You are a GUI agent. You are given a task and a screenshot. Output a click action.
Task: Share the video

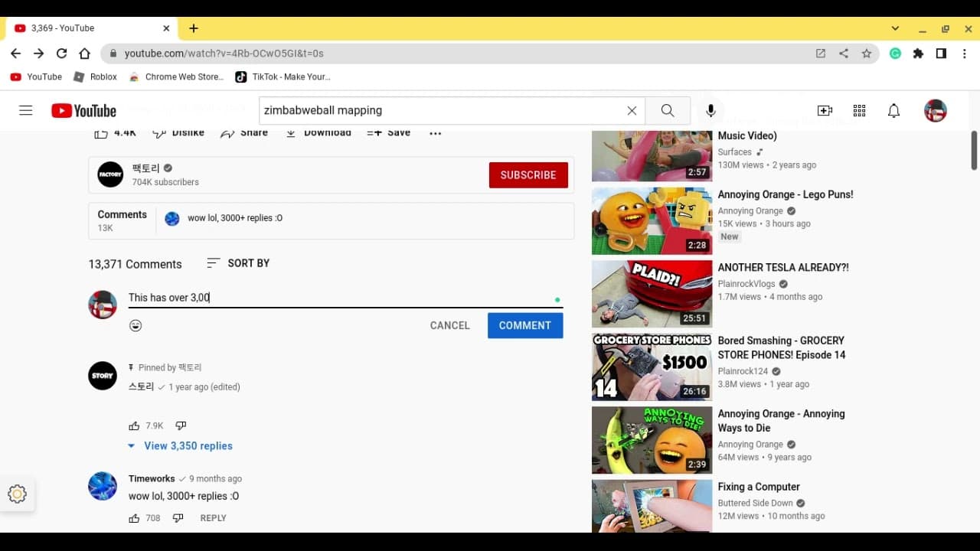tap(244, 133)
